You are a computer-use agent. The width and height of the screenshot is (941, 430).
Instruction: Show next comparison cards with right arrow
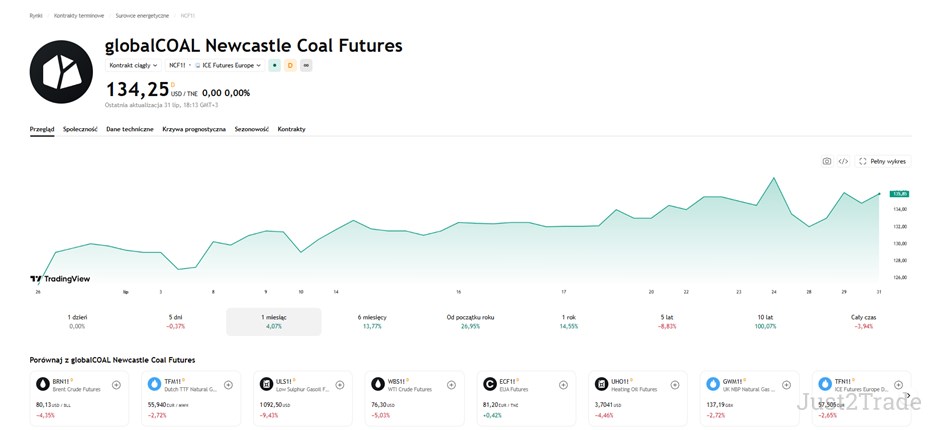point(908,395)
